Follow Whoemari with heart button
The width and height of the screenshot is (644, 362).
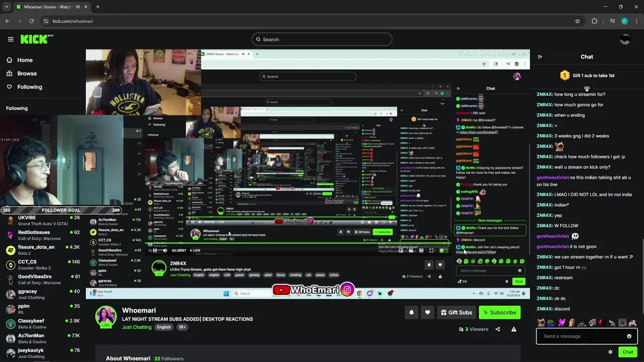[427, 312]
